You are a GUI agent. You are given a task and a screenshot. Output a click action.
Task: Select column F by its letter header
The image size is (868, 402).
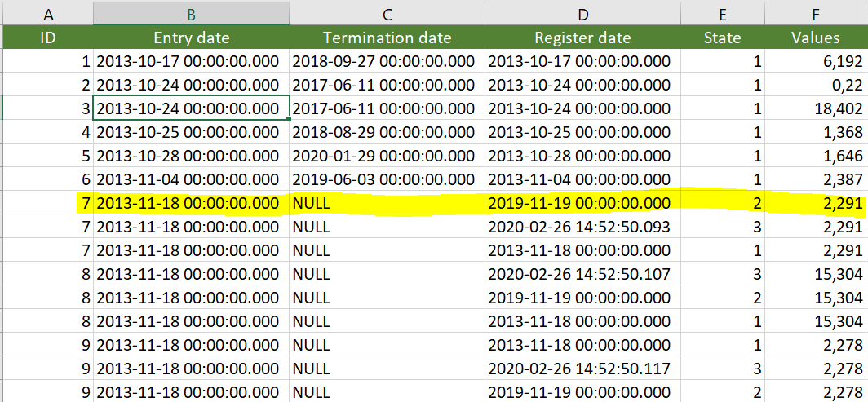pyautogui.click(x=815, y=15)
